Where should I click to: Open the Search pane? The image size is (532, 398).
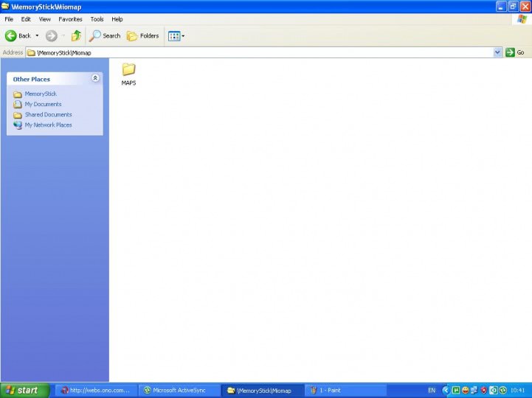105,35
